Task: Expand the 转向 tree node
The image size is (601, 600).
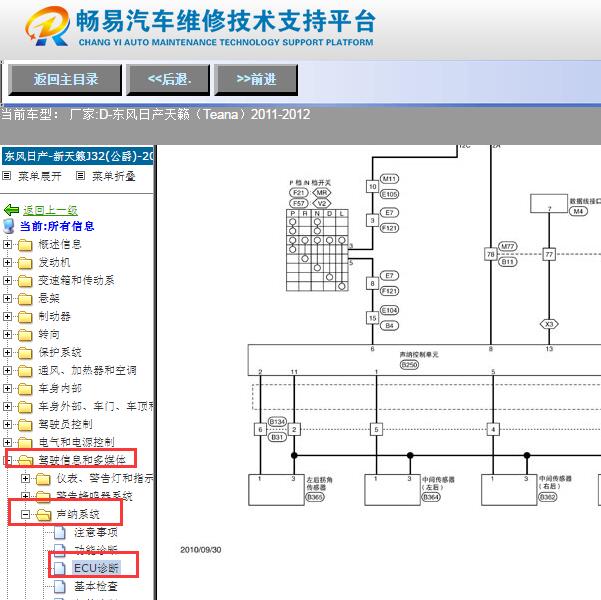Action: (x=7, y=334)
